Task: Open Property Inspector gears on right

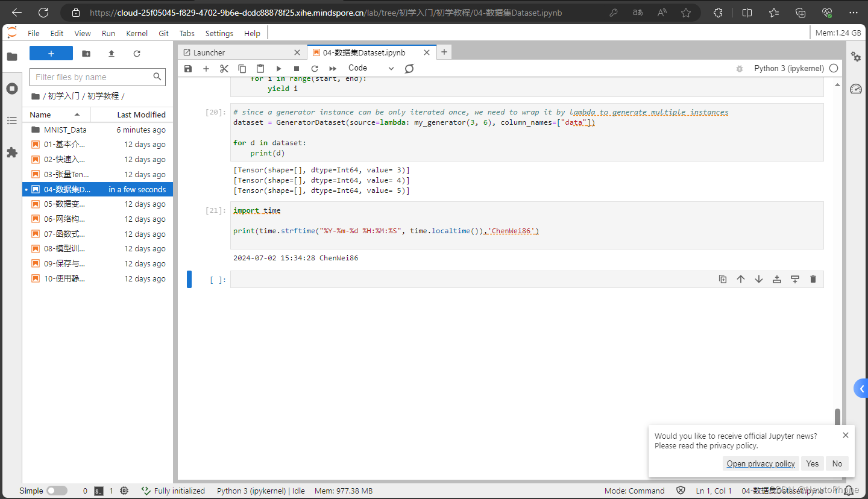Action: tap(856, 57)
